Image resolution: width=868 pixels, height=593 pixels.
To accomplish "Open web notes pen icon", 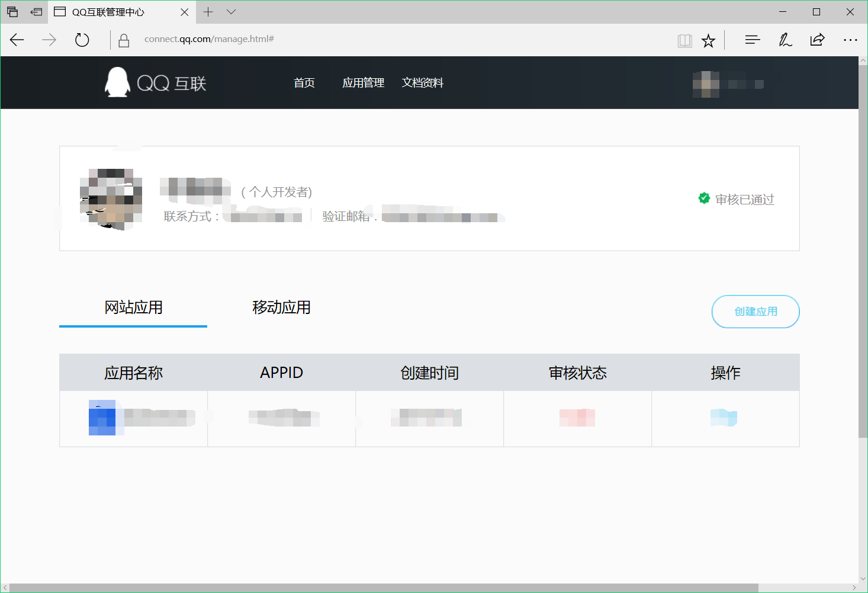I will click(x=785, y=40).
